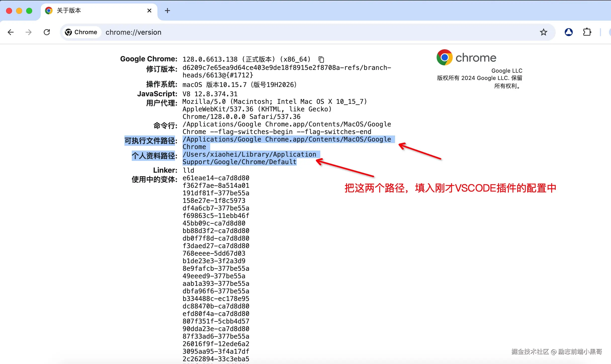Click the version number 128.0.6613.138
The height and width of the screenshot is (364, 611).
coord(210,59)
